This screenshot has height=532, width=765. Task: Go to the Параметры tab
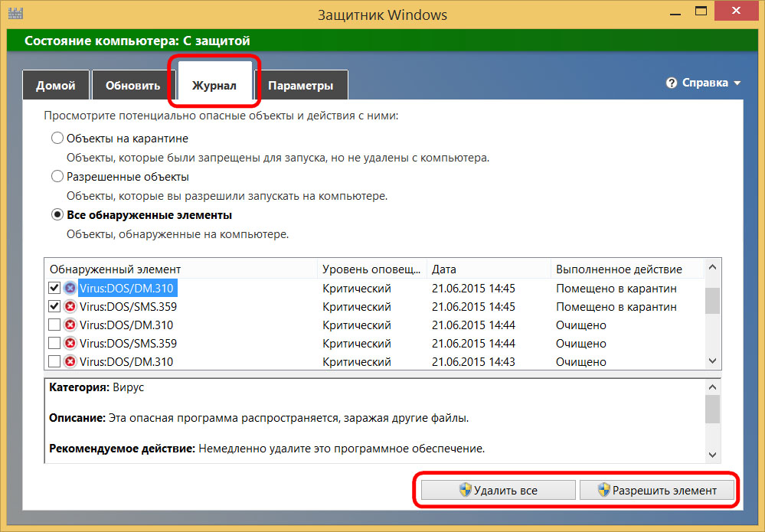(300, 85)
